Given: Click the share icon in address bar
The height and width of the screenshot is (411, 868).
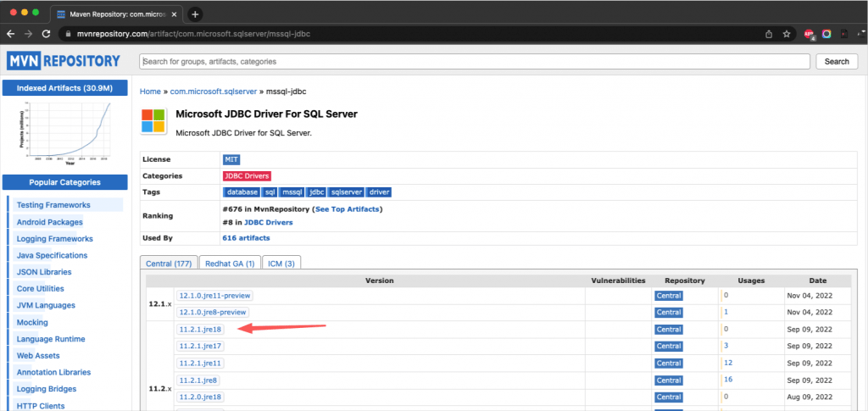Looking at the screenshot, I should 769,34.
